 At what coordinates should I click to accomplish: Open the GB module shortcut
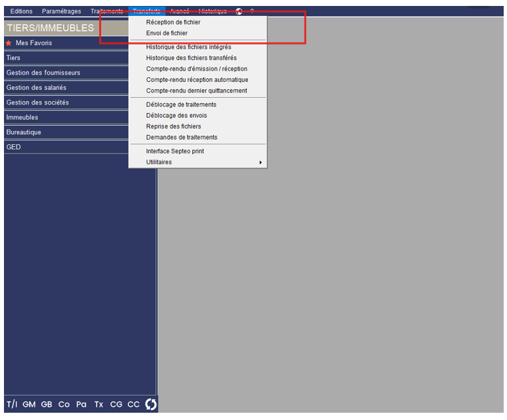pyautogui.click(x=46, y=404)
